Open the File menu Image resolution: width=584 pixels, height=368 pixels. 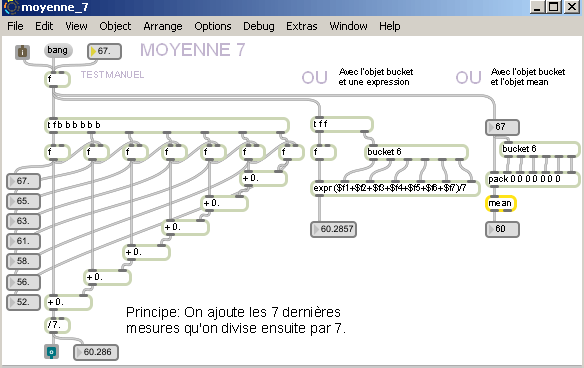(x=15, y=26)
